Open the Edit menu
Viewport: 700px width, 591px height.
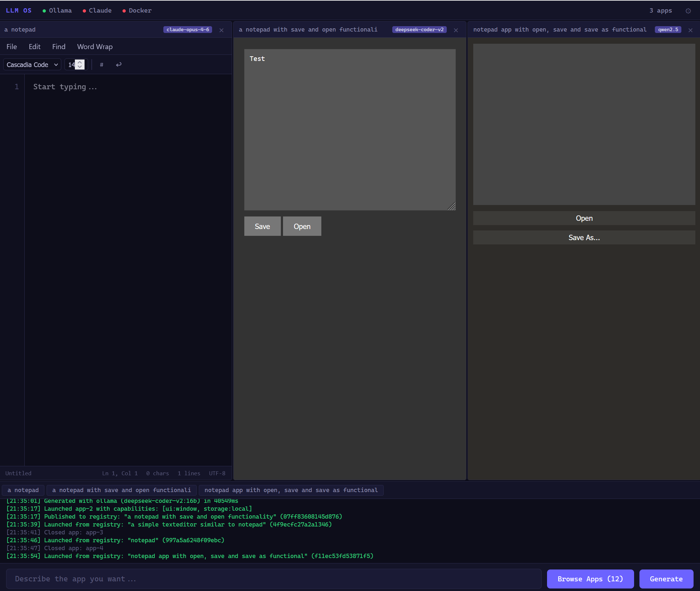[34, 47]
